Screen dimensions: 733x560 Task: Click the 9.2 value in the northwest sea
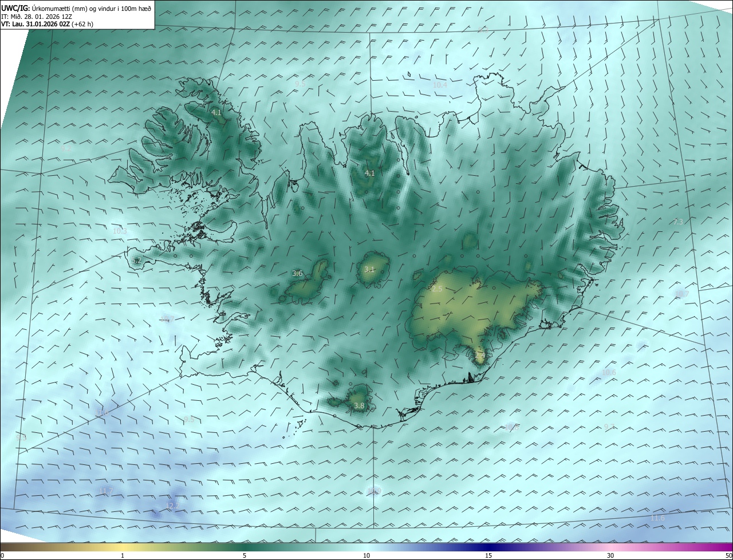click(x=66, y=148)
